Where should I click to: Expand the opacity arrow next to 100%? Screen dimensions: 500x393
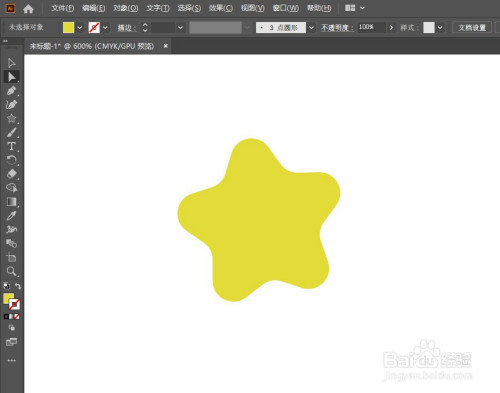click(391, 27)
